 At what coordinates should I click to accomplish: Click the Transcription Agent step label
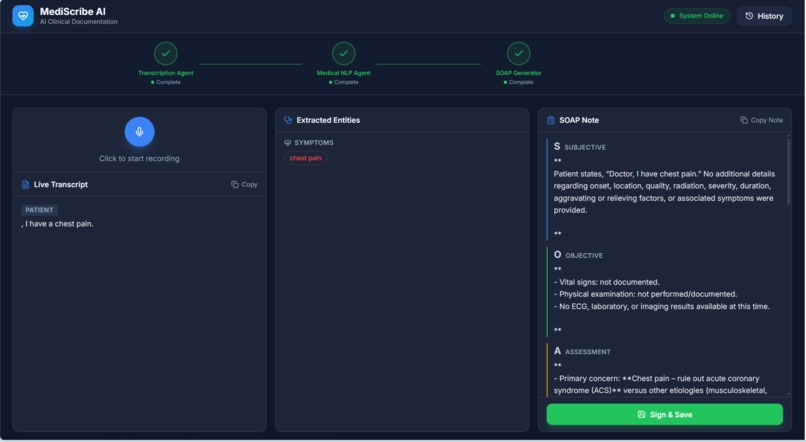point(166,73)
